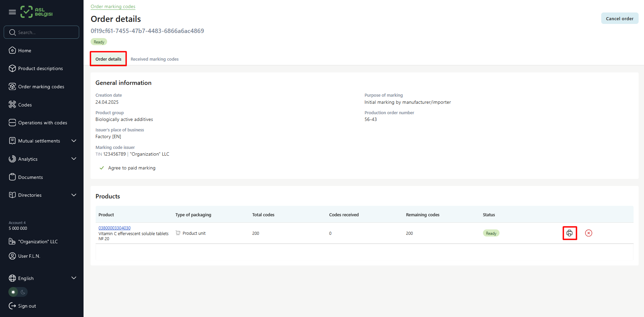Click the globe language icon
This screenshot has width=644, height=317.
[x=12, y=278]
